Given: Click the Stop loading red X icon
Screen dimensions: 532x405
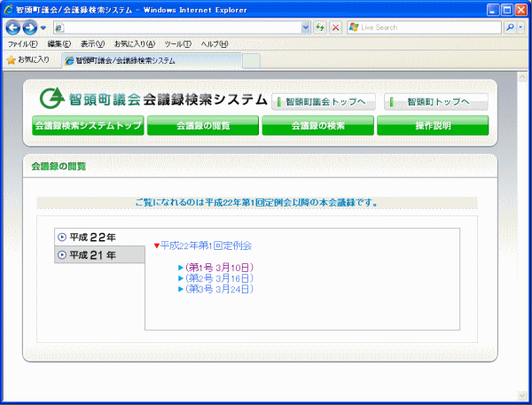Looking at the screenshot, I should tap(335, 27).
